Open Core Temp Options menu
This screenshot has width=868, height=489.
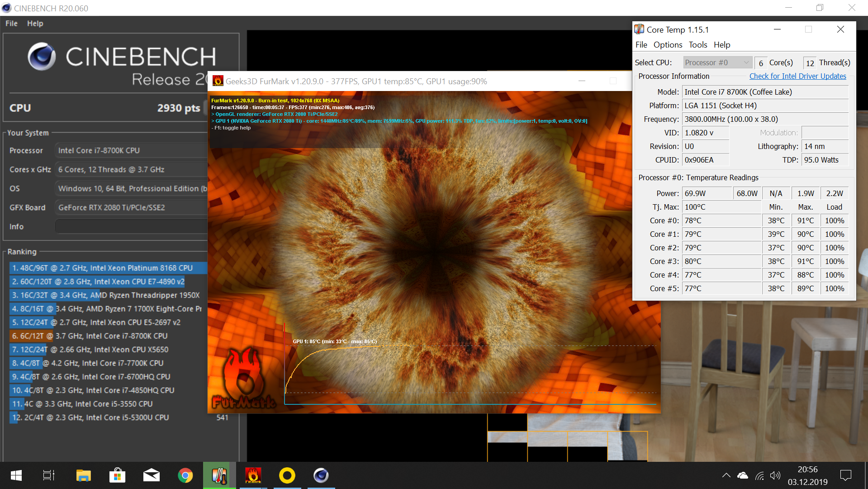pos(668,45)
